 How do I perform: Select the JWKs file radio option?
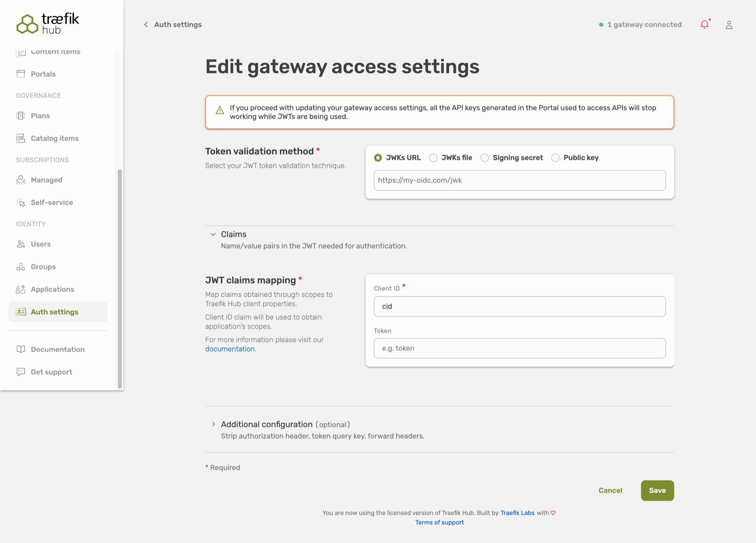(434, 158)
